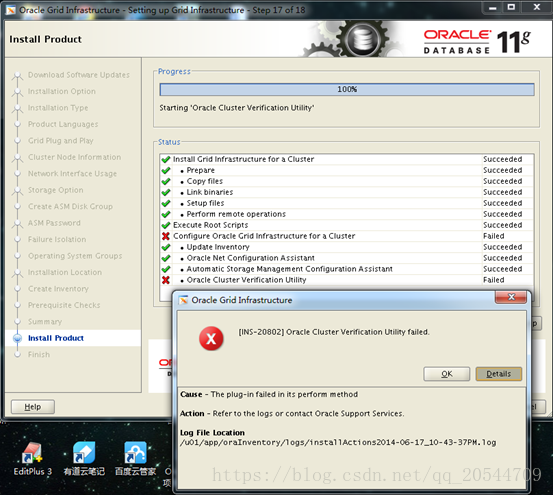Open EditPlus 3 desktop shortcut
This screenshot has width=553, height=495.
tap(32, 459)
